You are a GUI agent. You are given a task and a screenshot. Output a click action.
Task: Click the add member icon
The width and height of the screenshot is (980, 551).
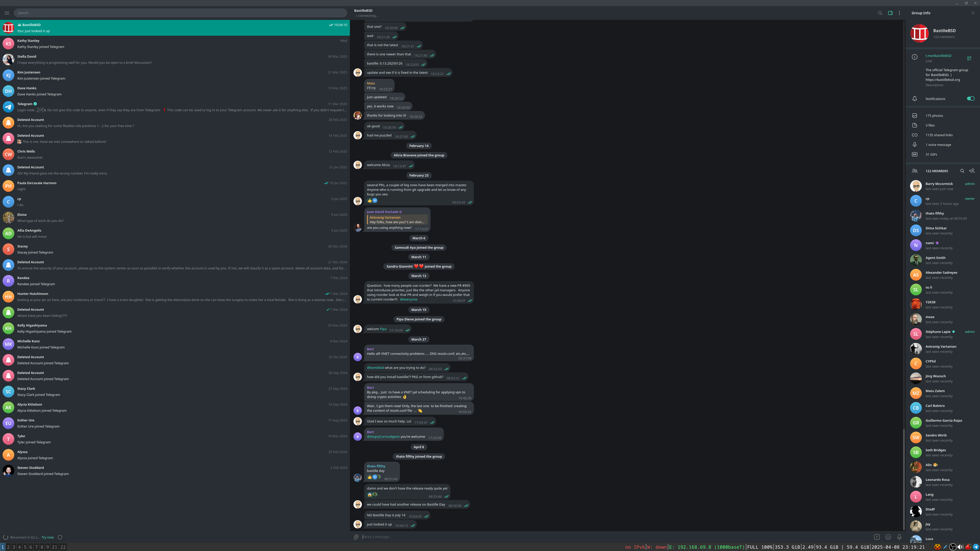[x=972, y=171]
